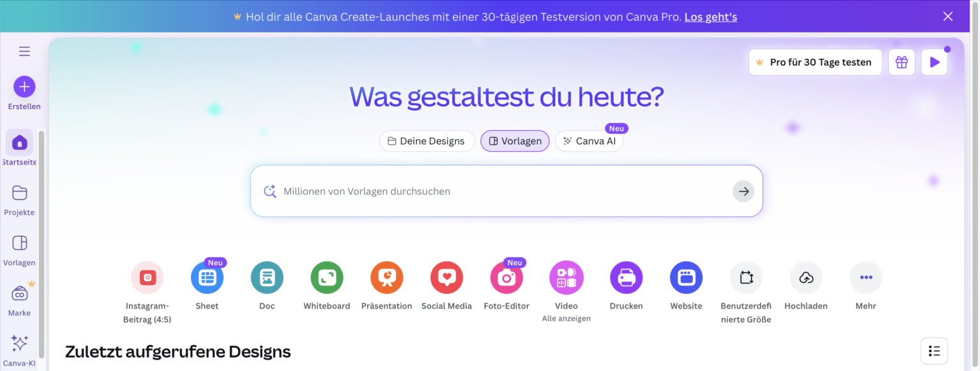
Task: Open the gift rewards icon
Action: pyautogui.click(x=902, y=62)
